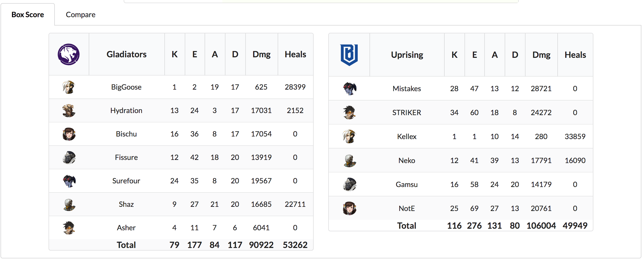Image resolution: width=644 pixels, height=261 pixels.
Task: Click Fissure's damage value 13919
Action: [x=261, y=157]
